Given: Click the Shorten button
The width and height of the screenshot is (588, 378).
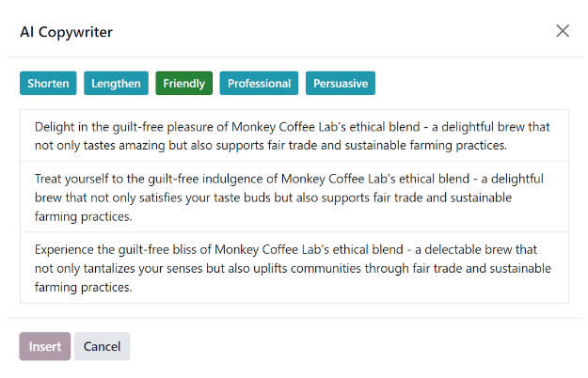Looking at the screenshot, I should (48, 83).
